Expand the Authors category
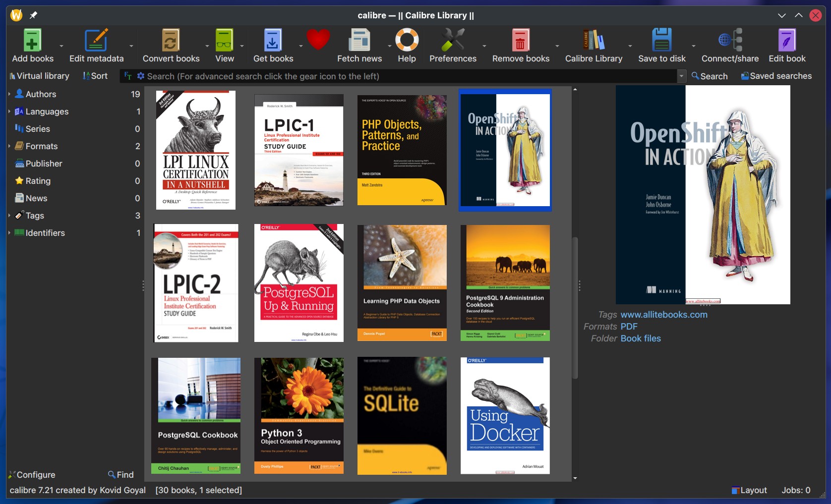 point(9,94)
